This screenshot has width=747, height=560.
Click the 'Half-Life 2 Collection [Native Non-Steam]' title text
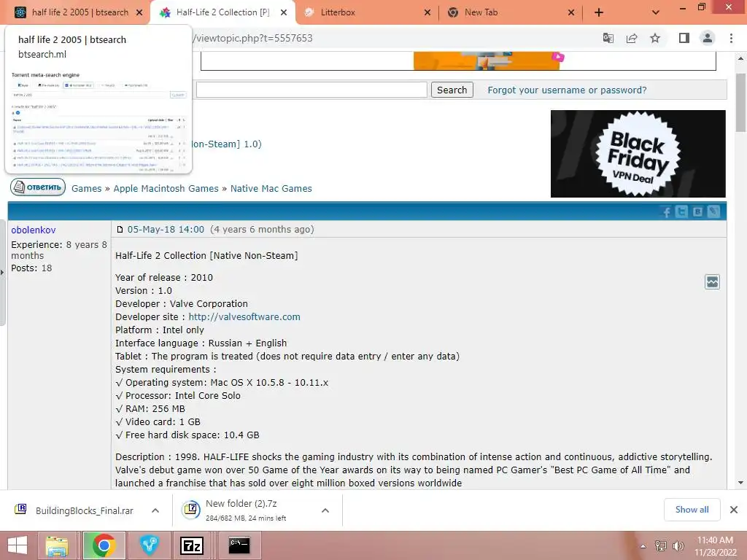(x=206, y=256)
